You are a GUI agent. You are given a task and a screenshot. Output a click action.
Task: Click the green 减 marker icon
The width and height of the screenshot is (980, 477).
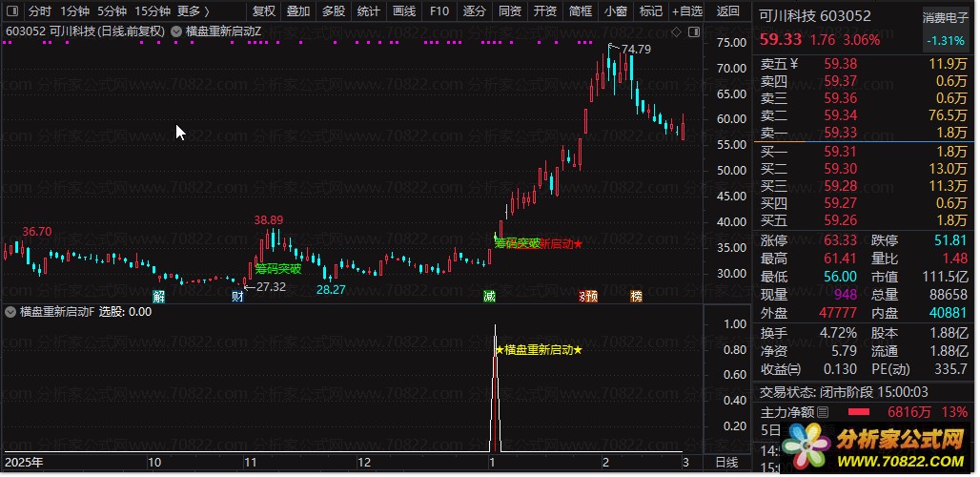click(489, 297)
